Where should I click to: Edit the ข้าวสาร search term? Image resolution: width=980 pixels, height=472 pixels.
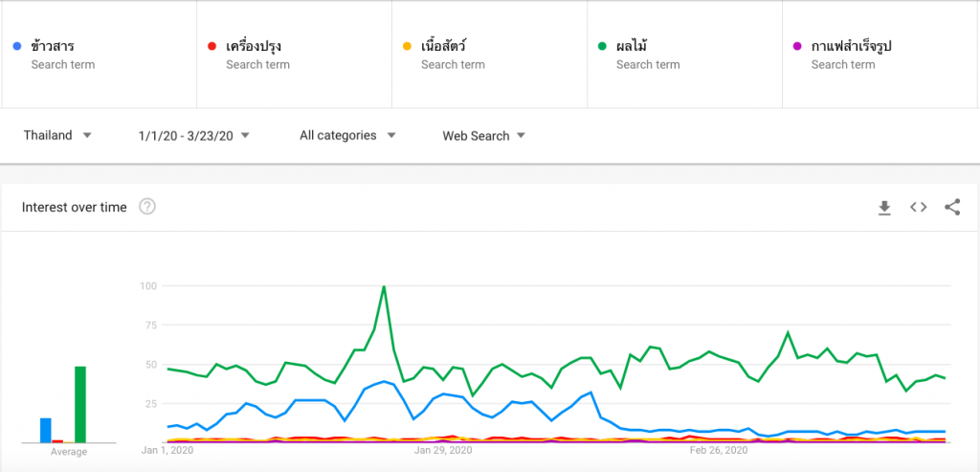point(100,55)
